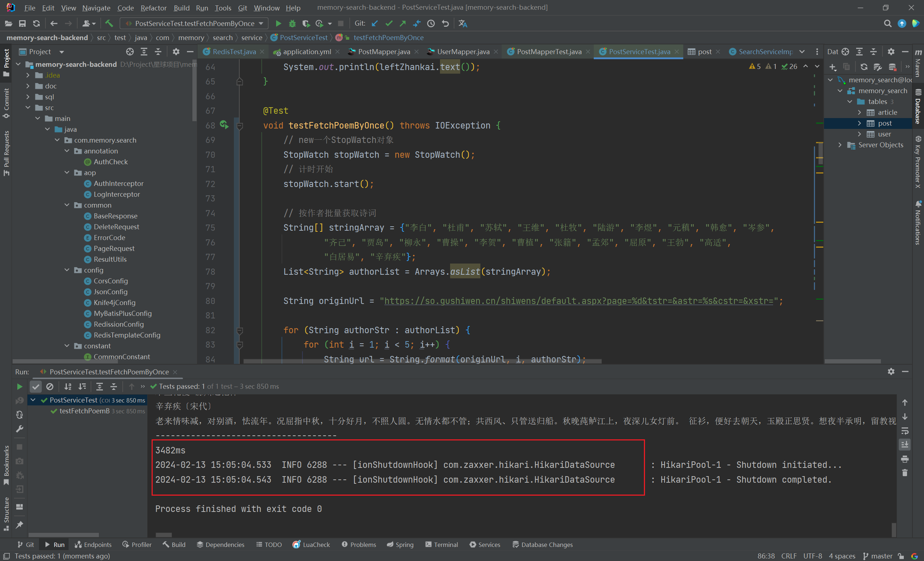The image size is (924, 561).
Task: Open Project panel settings gear
Action: [176, 51]
